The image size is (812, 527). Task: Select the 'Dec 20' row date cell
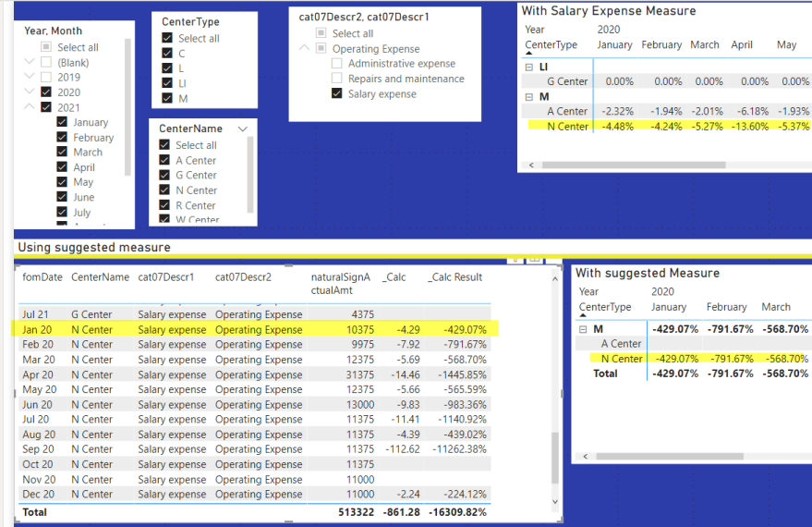click(39, 495)
